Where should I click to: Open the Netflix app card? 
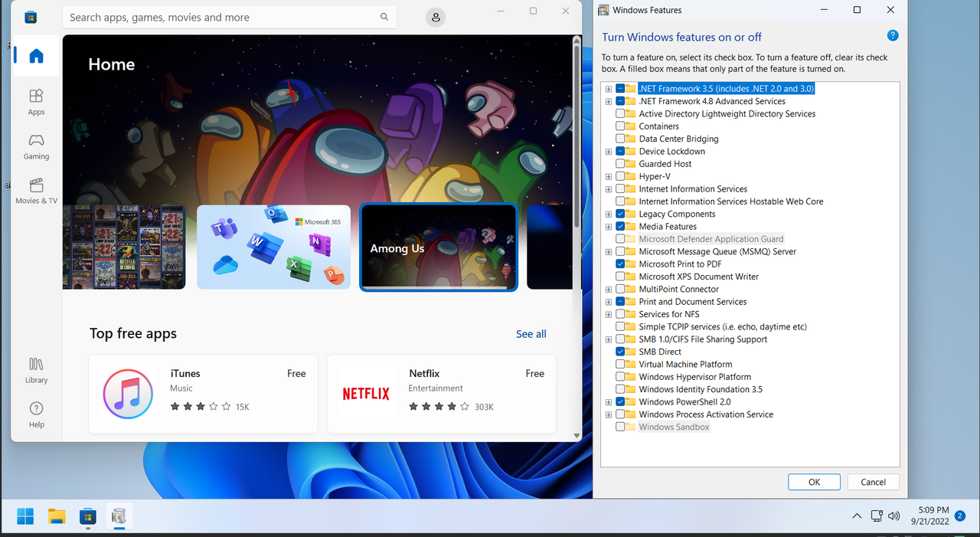click(442, 394)
